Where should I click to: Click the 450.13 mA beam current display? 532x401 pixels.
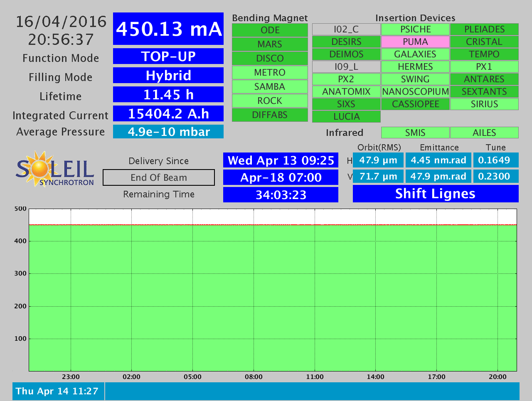168,29
